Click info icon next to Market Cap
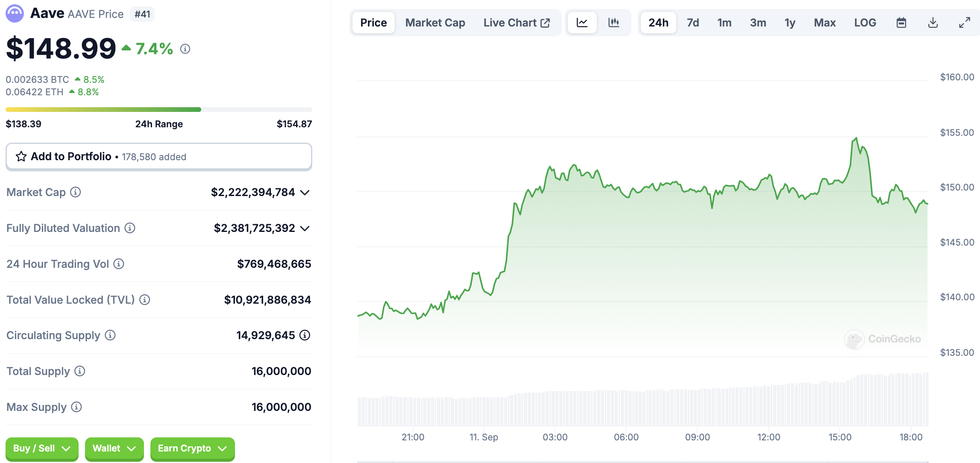This screenshot has height=463, width=980. coord(76,192)
